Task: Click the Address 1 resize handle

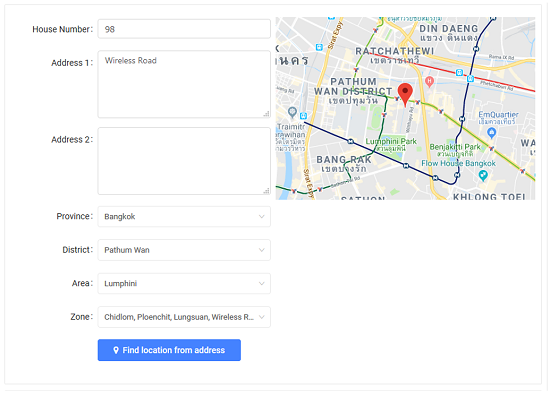Action: 267,114
